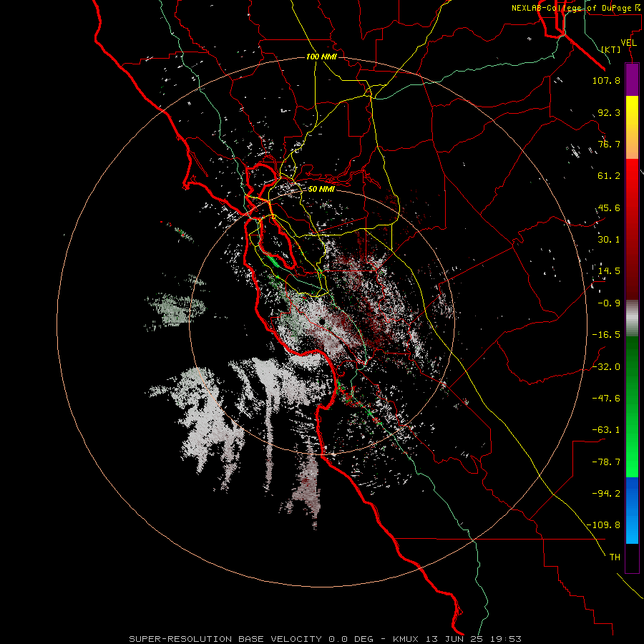Click the black TH segment of color bar
644x644 pixels.
coord(632,558)
